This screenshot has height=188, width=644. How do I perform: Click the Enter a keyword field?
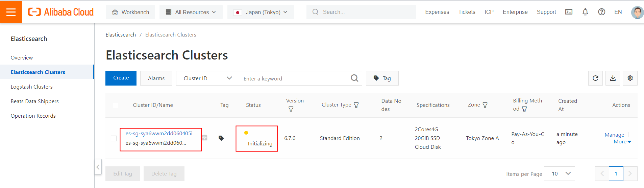[294, 78]
